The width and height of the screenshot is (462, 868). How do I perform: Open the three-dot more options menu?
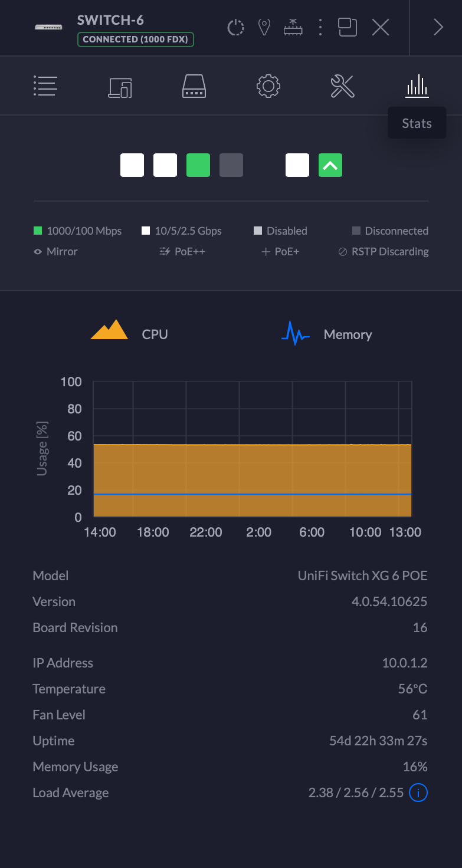320,27
